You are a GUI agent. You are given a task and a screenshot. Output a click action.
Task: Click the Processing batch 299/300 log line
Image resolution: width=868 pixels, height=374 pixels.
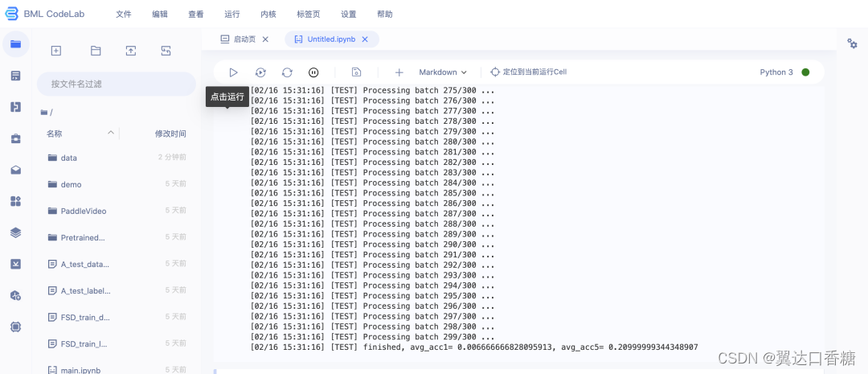373,336
